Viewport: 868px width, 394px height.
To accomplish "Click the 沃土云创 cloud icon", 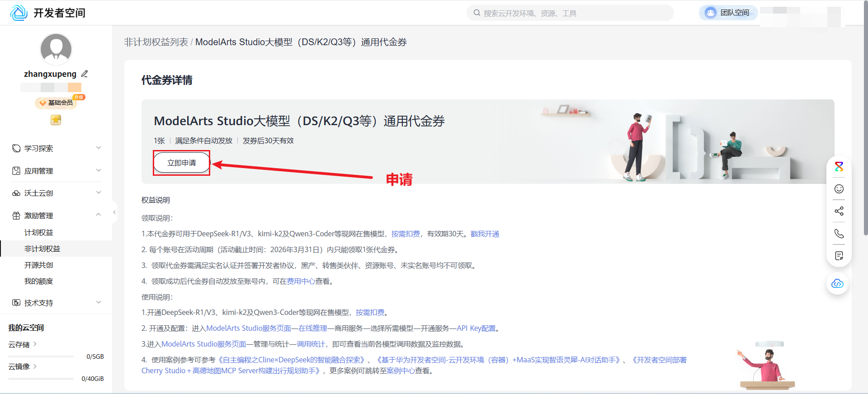I will pyautogui.click(x=16, y=193).
